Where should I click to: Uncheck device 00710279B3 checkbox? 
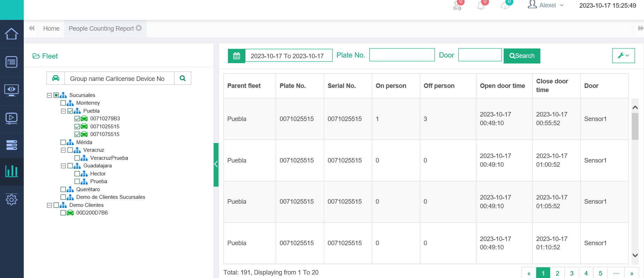(x=77, y=119)
